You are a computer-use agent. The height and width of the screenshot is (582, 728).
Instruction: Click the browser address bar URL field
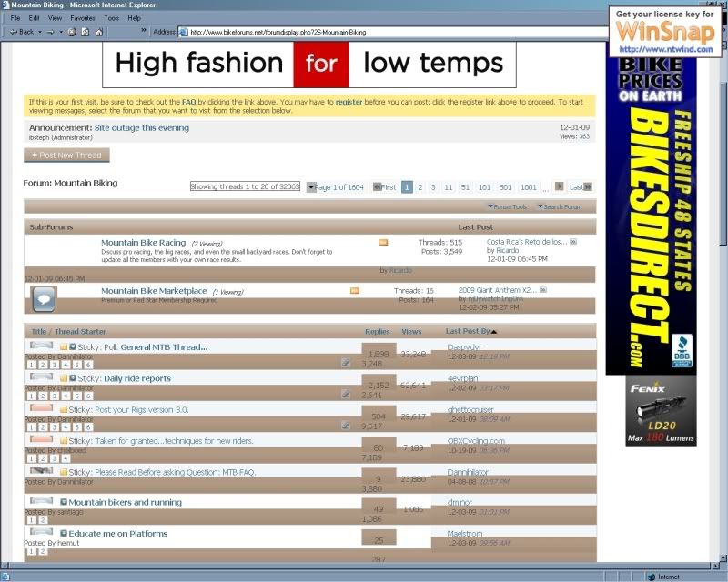[x=391, y=32]
